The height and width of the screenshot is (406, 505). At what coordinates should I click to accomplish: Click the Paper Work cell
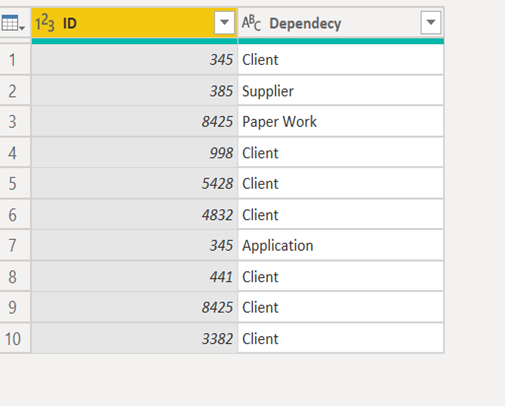[x=341, y=122]
